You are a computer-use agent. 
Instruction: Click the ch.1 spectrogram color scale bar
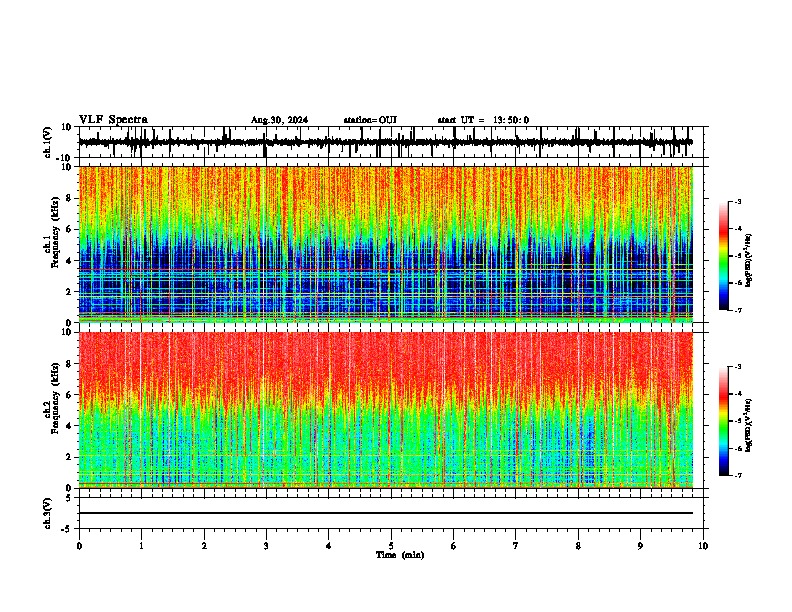pos(724,256)
